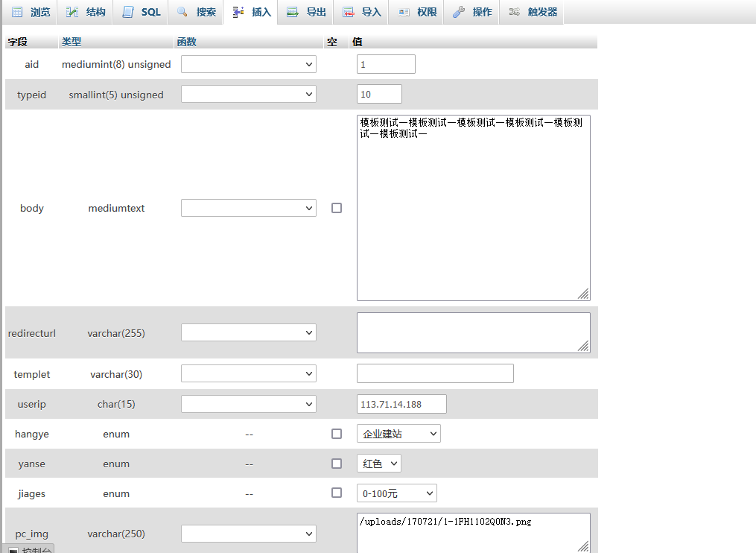
Task: Click the char(15) type label
Action: tap(116, 404)
